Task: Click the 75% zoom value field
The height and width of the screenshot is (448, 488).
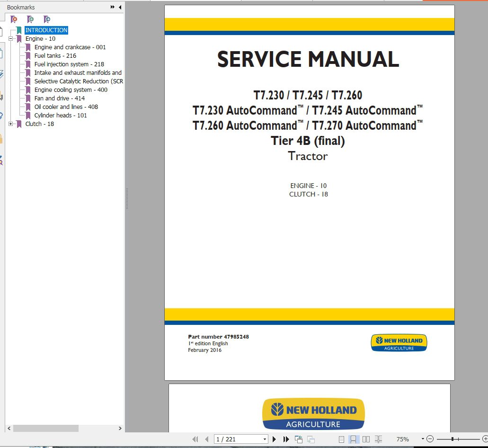Action: pyautogui.click(x=402, y=439)
